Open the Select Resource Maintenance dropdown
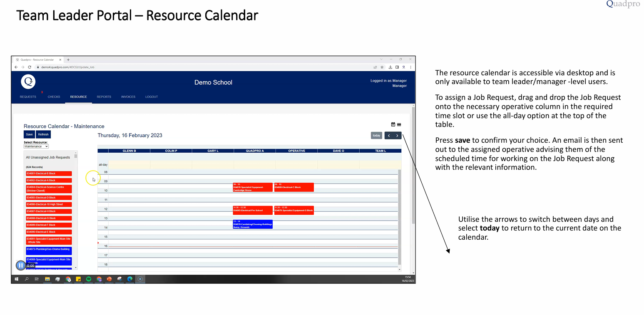Viewport: 644px width, 315px height. pos(36,146)
